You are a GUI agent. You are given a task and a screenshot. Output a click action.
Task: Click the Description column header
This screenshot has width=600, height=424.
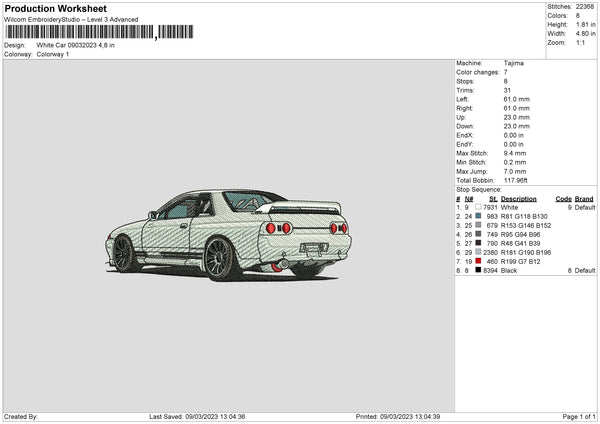tap(519, 198)
